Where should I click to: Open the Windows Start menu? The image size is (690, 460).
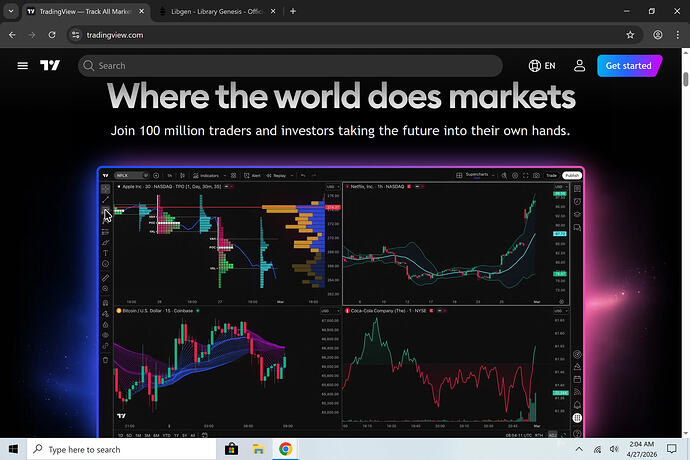point(13,449)
